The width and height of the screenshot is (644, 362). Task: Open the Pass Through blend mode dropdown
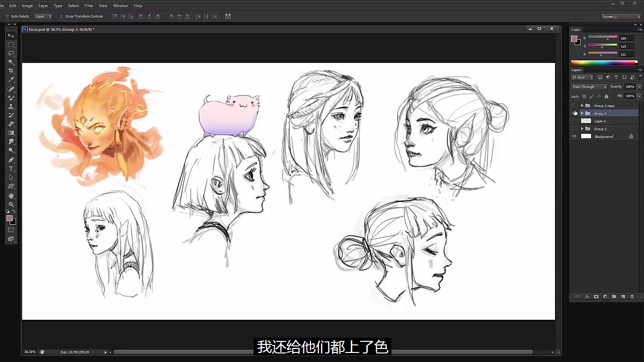point(589,86)
